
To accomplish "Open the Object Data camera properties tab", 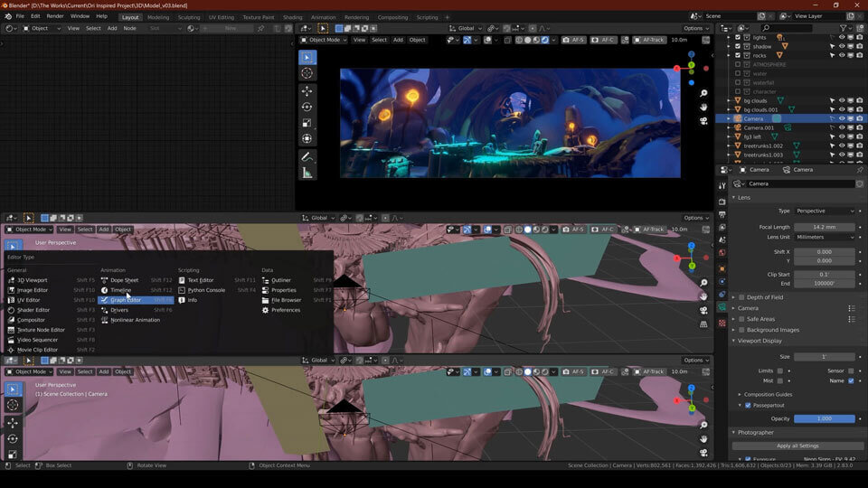I will (722, 307).
